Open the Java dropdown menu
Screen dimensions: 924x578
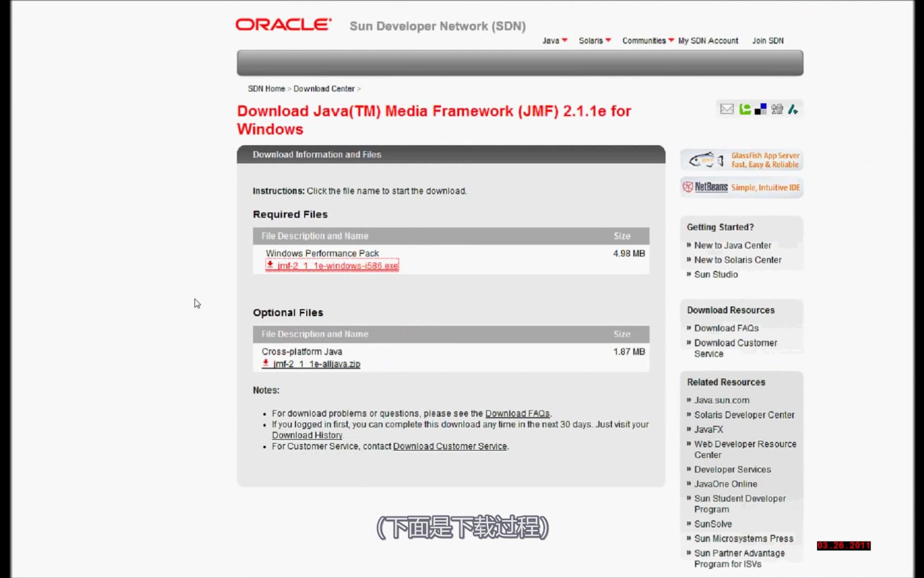(555, 41)
